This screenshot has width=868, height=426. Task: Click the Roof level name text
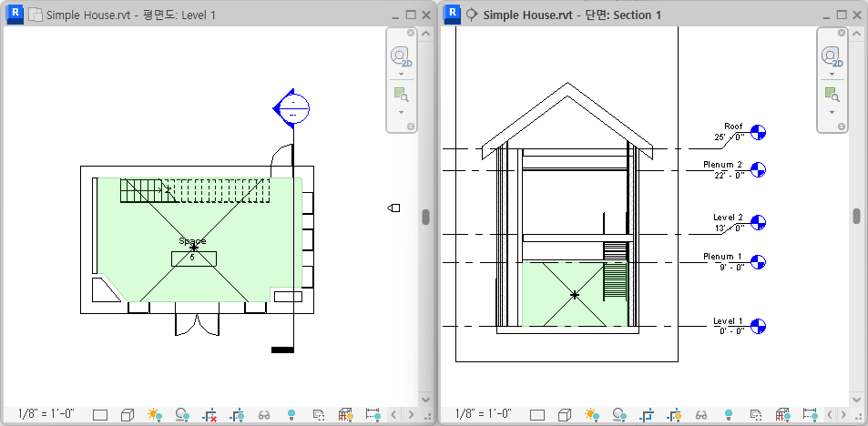click(x=733, y=127)
